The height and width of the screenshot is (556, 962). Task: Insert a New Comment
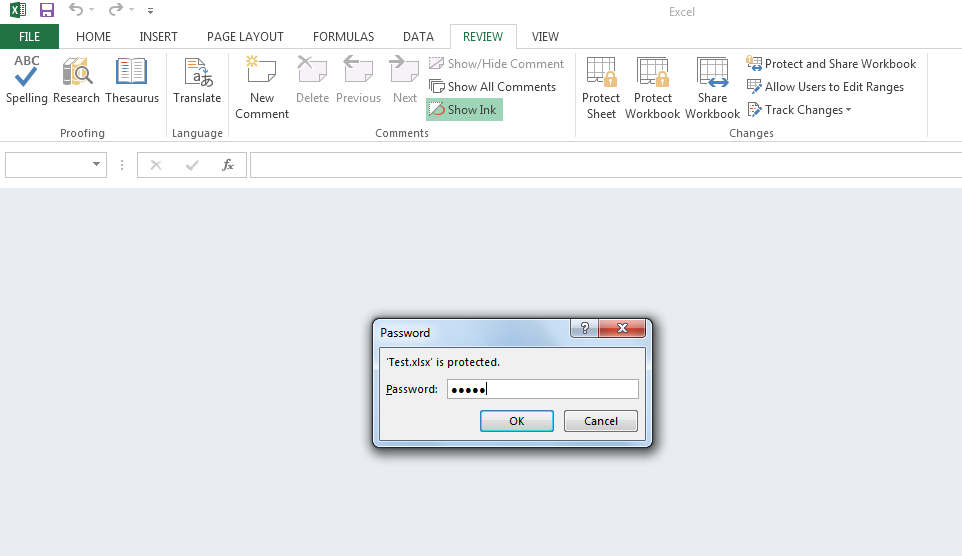(x=262, y=88)
